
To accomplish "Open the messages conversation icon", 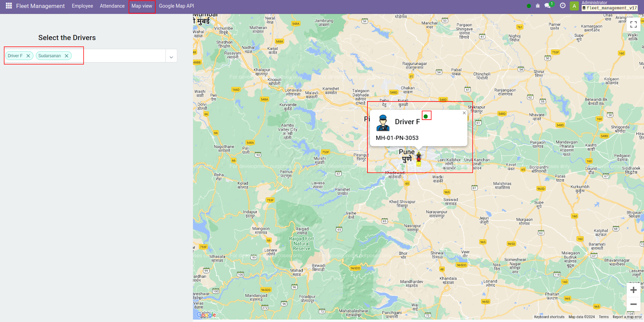I will pyautogui.click(x=547, y=6).
